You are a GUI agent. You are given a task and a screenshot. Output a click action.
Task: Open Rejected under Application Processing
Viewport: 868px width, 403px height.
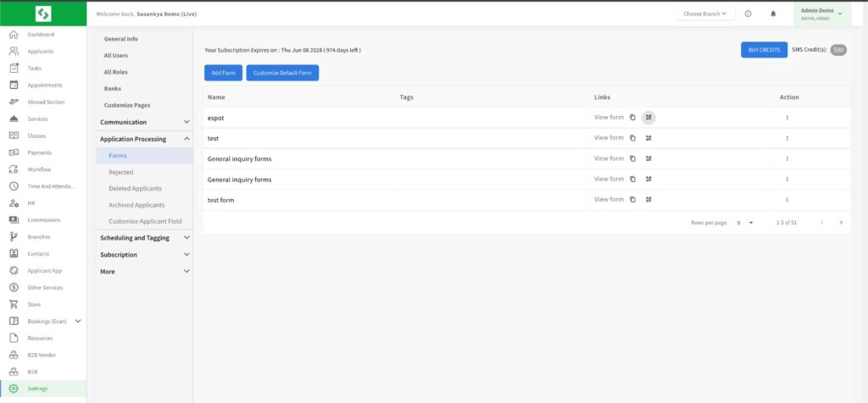[121, 172]
